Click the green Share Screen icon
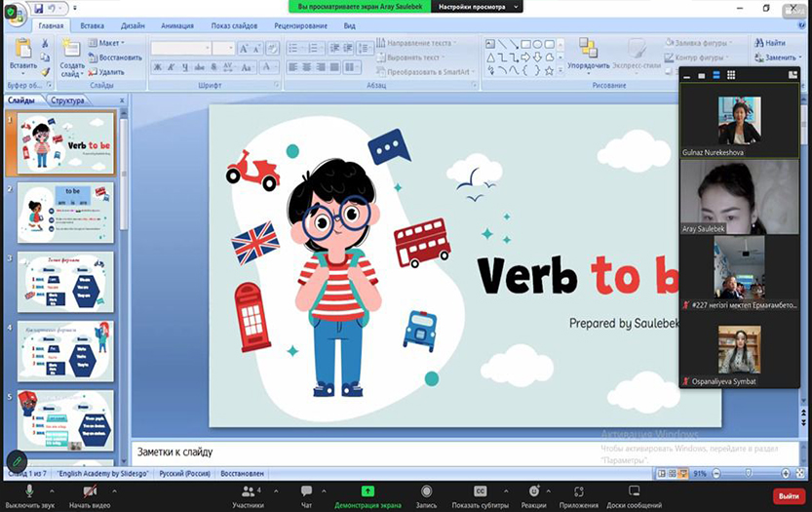This screenshot has width=812, height=512. pos(367,492)
